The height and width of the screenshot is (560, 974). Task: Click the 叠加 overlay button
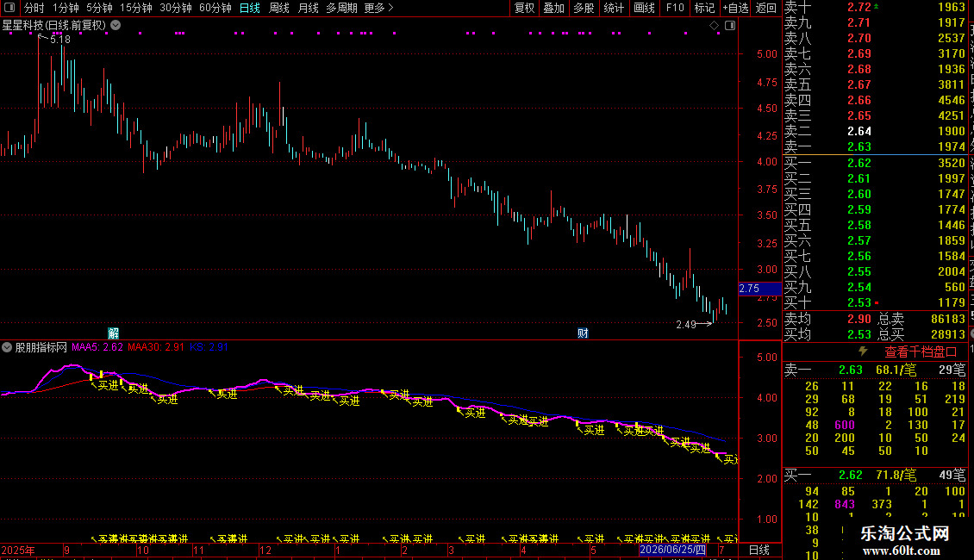[553, 8]
